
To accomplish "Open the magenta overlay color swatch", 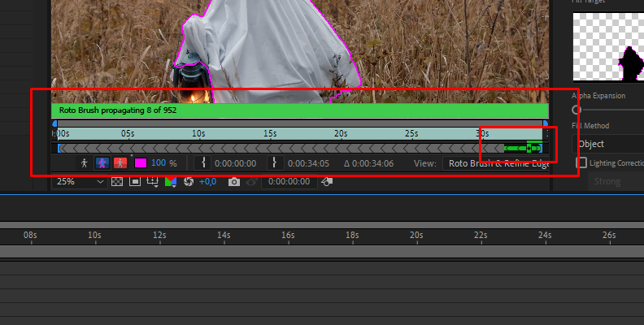I will tap(141, 163).
